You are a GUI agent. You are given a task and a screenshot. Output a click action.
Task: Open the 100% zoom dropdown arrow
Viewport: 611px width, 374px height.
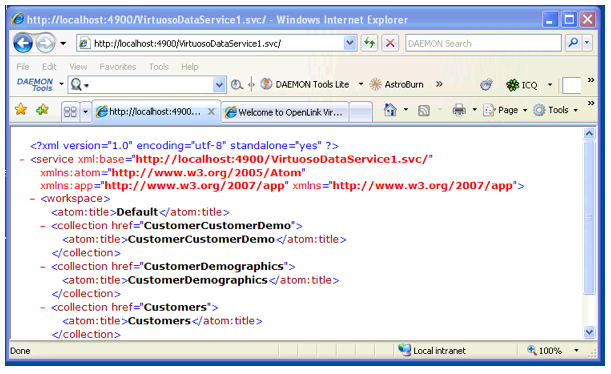(x=576, y=350)
